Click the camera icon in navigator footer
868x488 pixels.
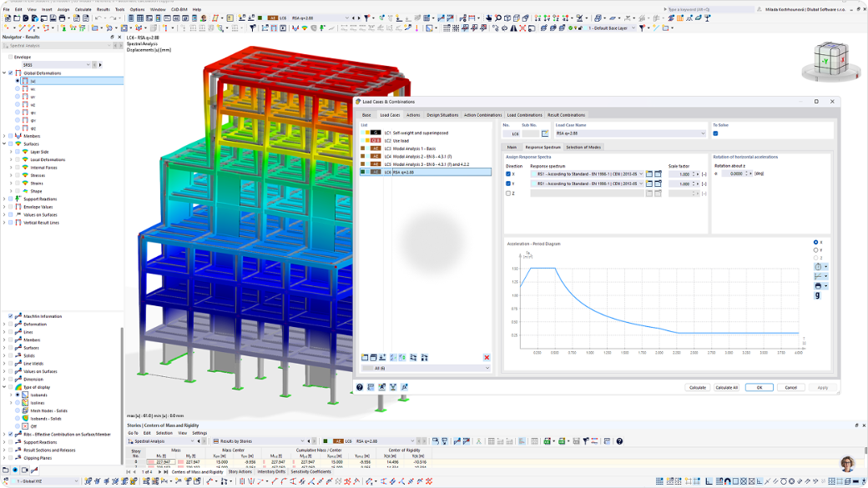[25, 470]
